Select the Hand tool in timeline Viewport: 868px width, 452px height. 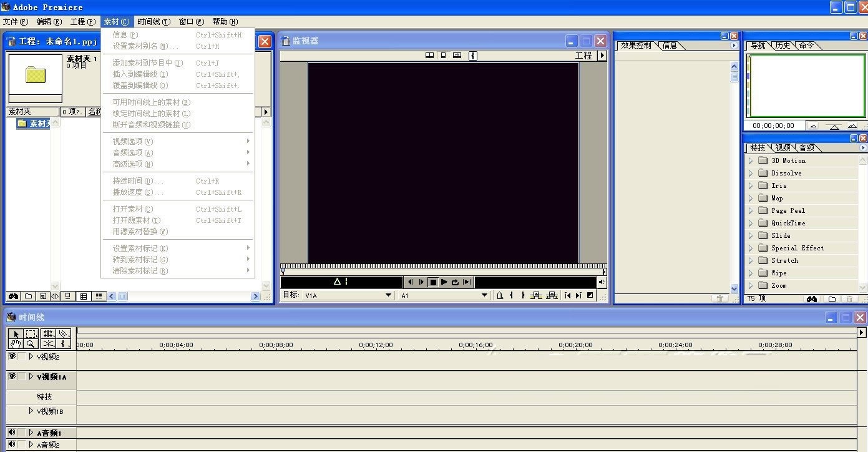[16, 343]
